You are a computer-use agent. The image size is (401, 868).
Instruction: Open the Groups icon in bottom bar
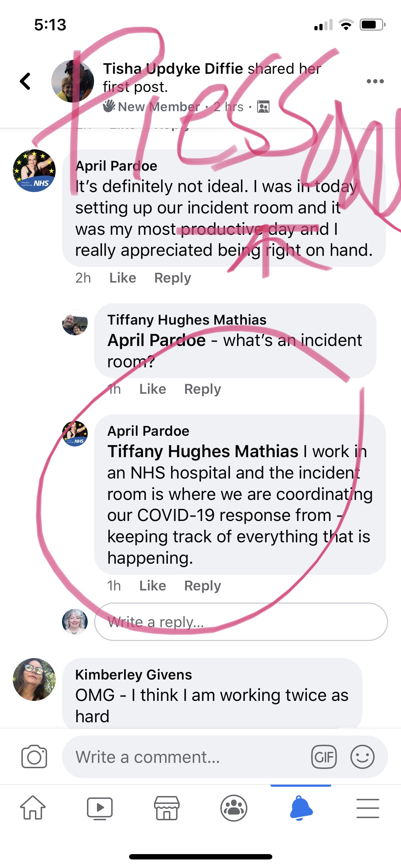coord(234,807)
